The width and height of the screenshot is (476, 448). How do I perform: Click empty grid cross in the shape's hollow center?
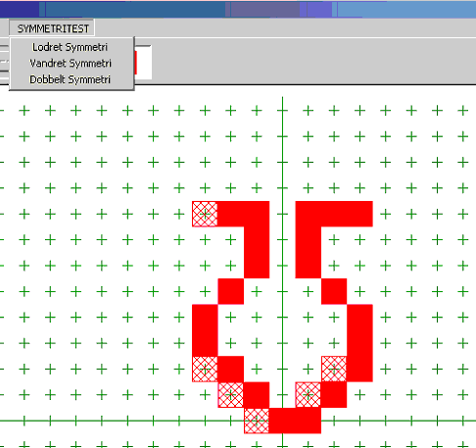coord(282,343)
